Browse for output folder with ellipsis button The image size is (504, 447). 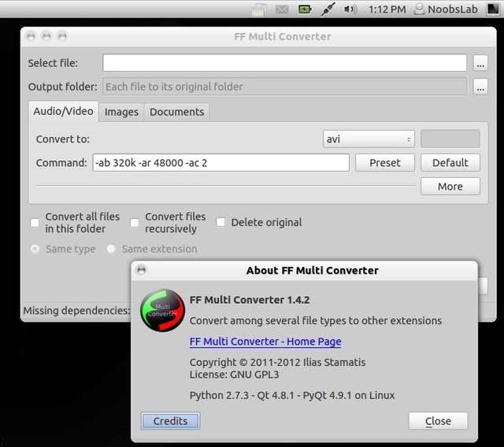[x=480, y=87]
